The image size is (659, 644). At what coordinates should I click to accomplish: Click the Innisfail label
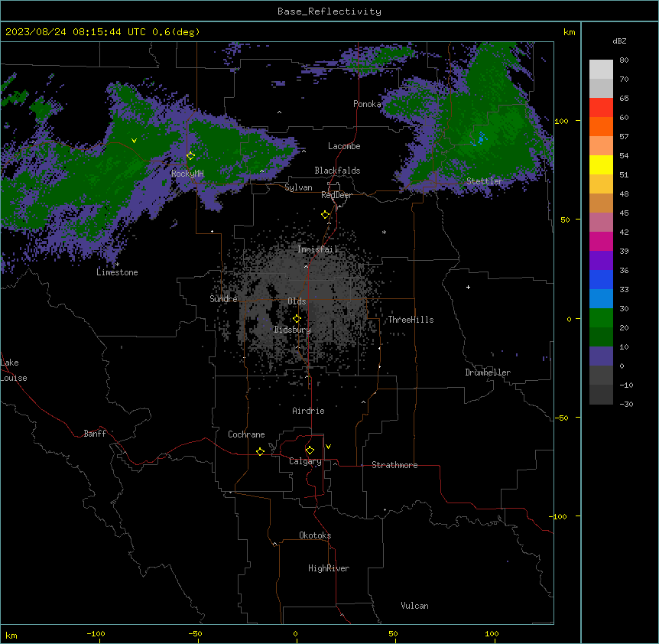click(318, 249)
